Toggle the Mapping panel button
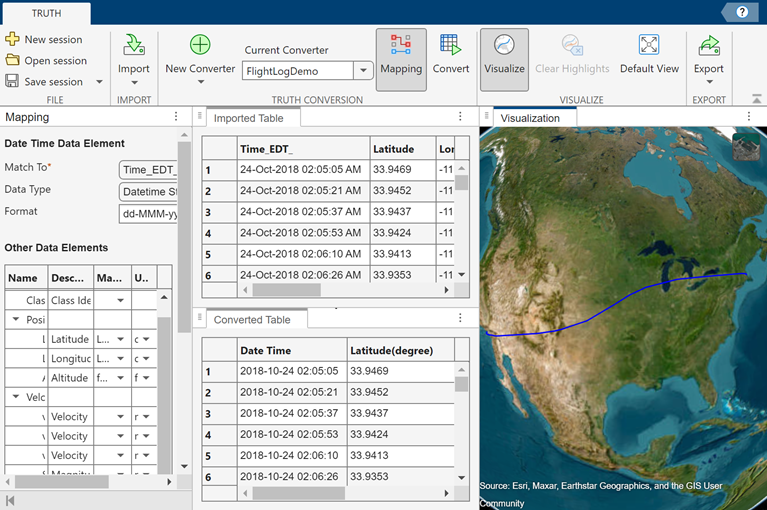The width and height of the screenshot is (767, 510). tap(401, 52)
